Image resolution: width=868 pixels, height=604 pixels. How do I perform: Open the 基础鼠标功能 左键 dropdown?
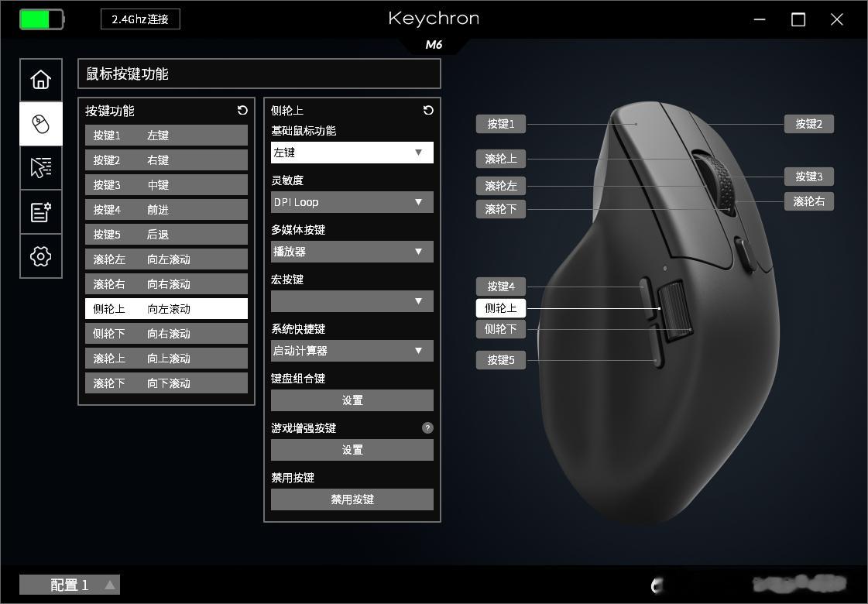pos(352,153)
